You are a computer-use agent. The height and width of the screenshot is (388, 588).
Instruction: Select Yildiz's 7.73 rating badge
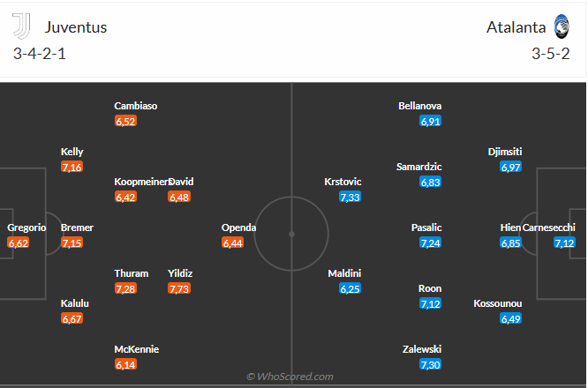179,288
